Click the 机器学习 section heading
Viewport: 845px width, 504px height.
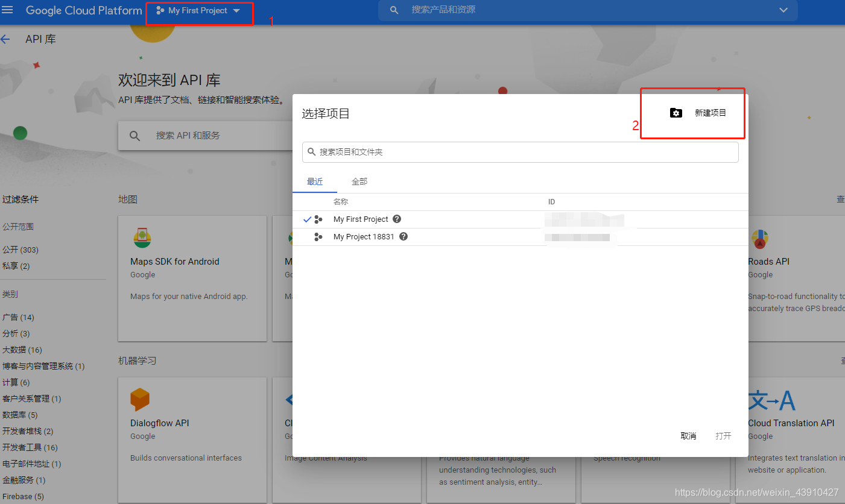click(x=138, y=361)
